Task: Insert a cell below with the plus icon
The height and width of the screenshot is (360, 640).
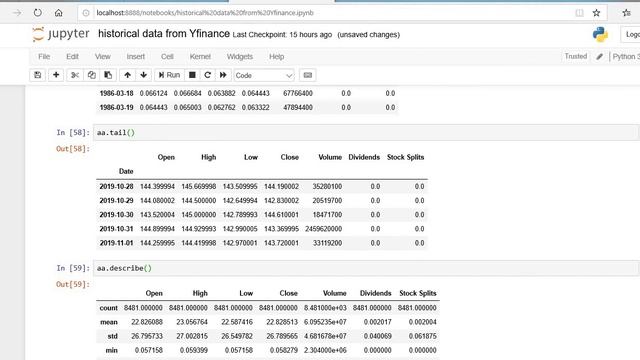Action: tap(56, 75)
